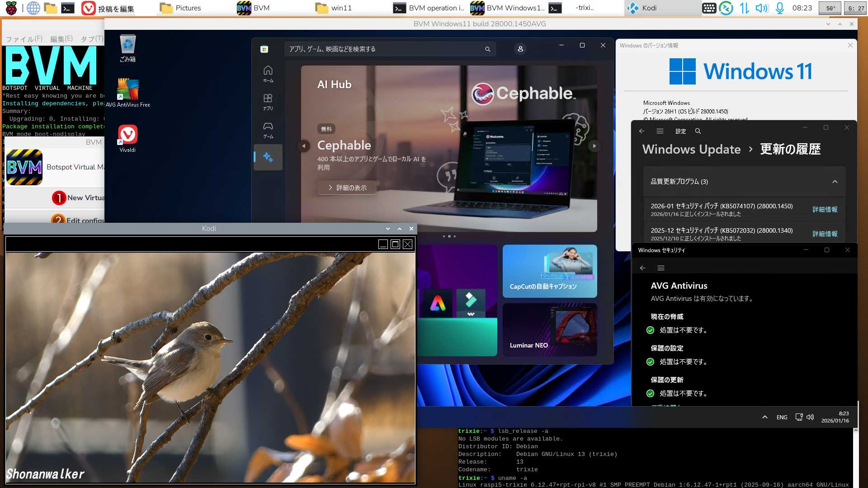Viewport: 868px width, 488px height.
Task: Click the Raspberry Pi menu icon
Action: point(11,8)
